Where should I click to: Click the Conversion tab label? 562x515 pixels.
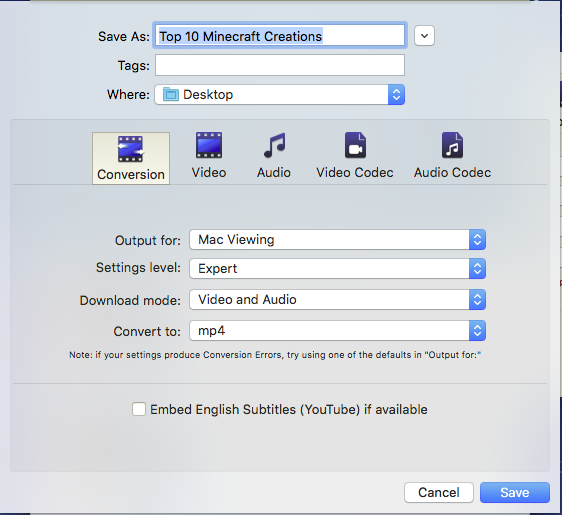click(x=131, y=175)
